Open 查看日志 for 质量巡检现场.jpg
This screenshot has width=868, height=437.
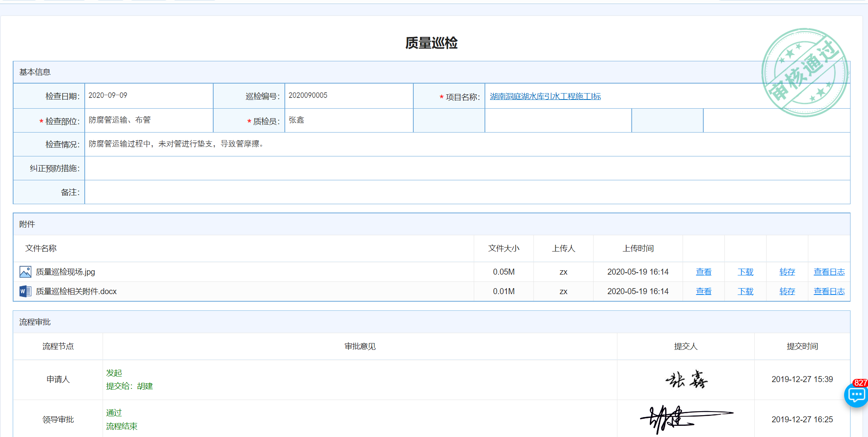click(829, 272)
